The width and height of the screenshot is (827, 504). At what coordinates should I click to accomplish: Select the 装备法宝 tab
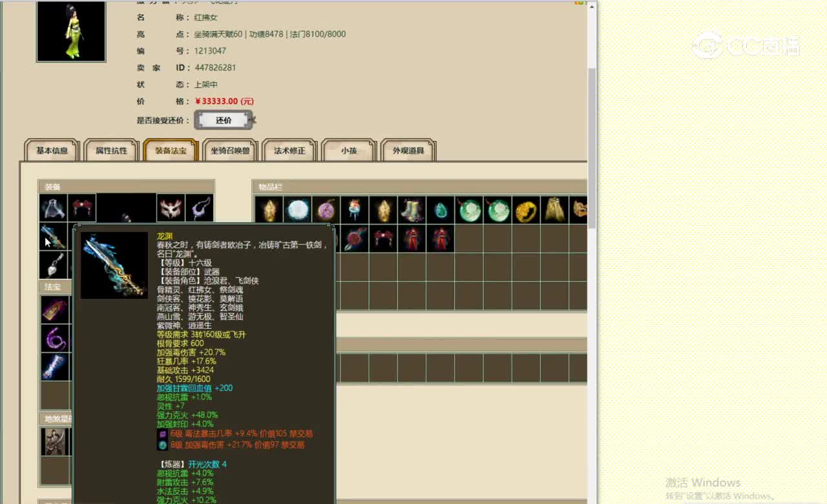coord(171,151)
